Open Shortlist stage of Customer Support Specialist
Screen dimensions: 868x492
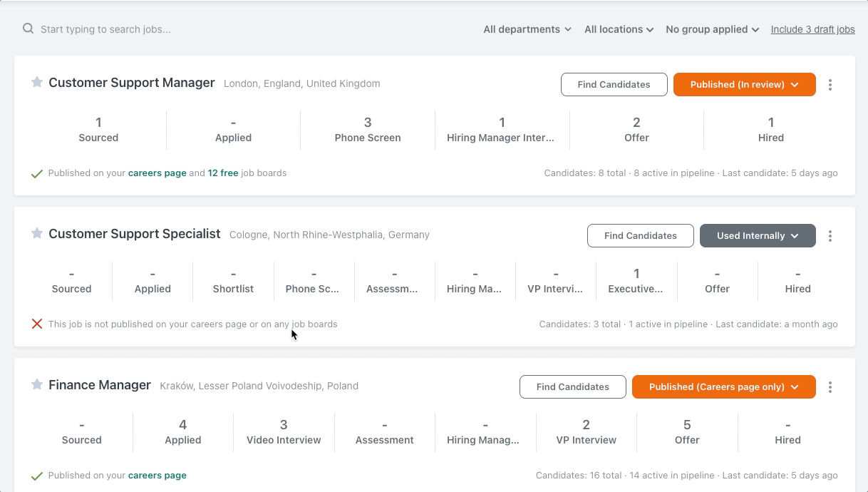[233, 281]
